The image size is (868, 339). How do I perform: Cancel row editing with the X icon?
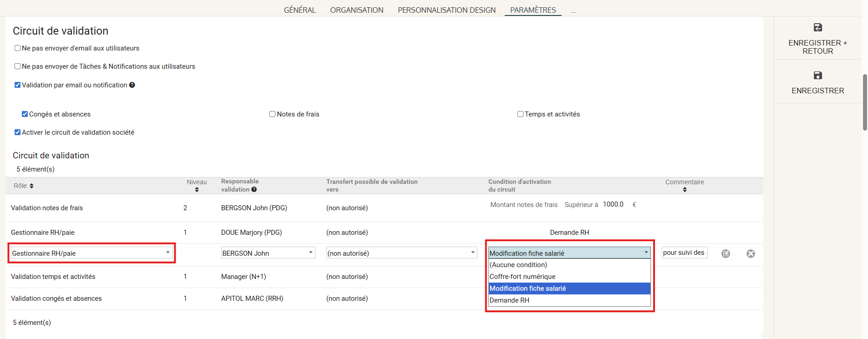pyautogui.click(x=751, y=253)
